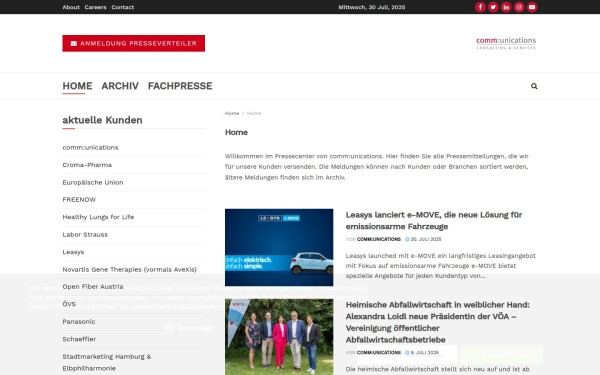
Task: Open the FACHPRESSE menu item
Action: [180, 86]
